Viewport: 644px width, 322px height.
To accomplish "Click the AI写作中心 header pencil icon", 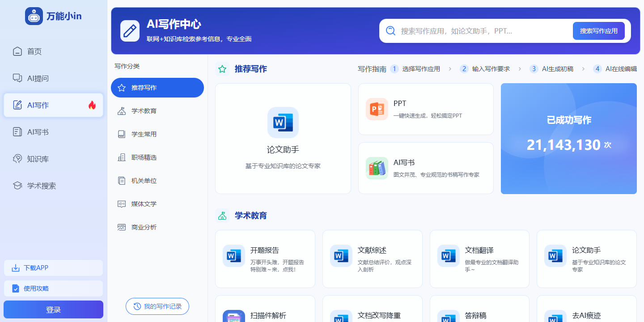I will coord(130,31).
